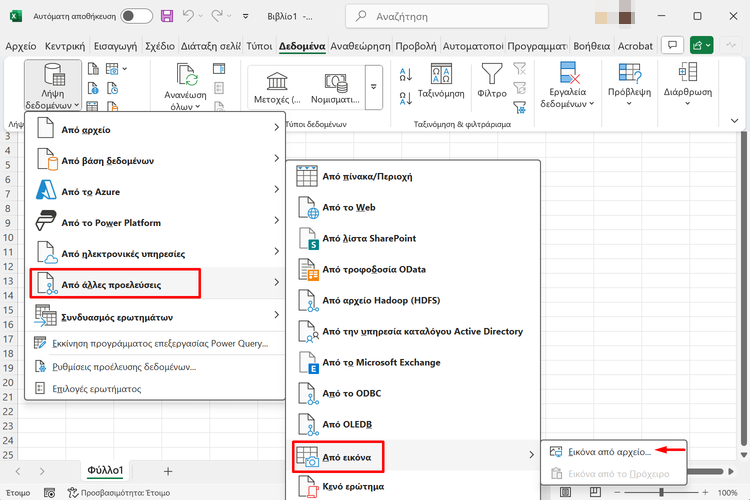Open the Ταξινόμηση sort dialog
This screenshot has width=750, height=500.
coord(441,80)
